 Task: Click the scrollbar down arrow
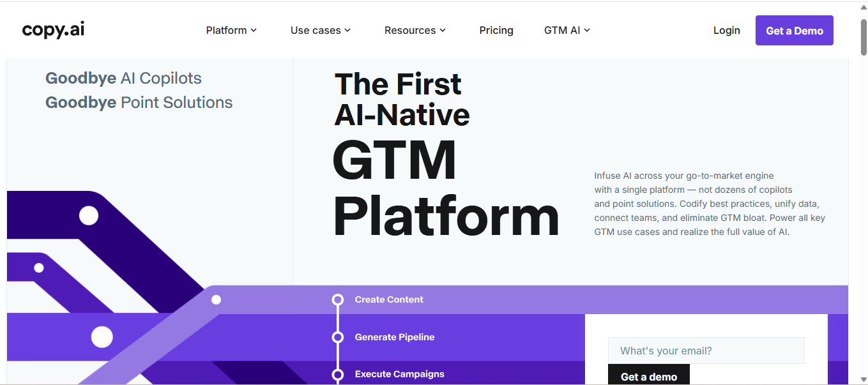(863, 379)
